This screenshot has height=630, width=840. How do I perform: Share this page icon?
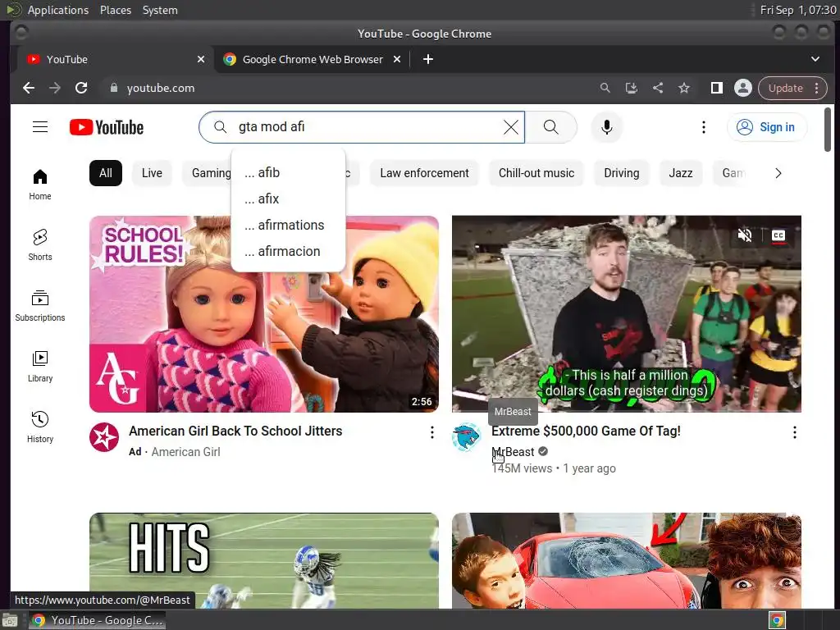tap(658, 88)
